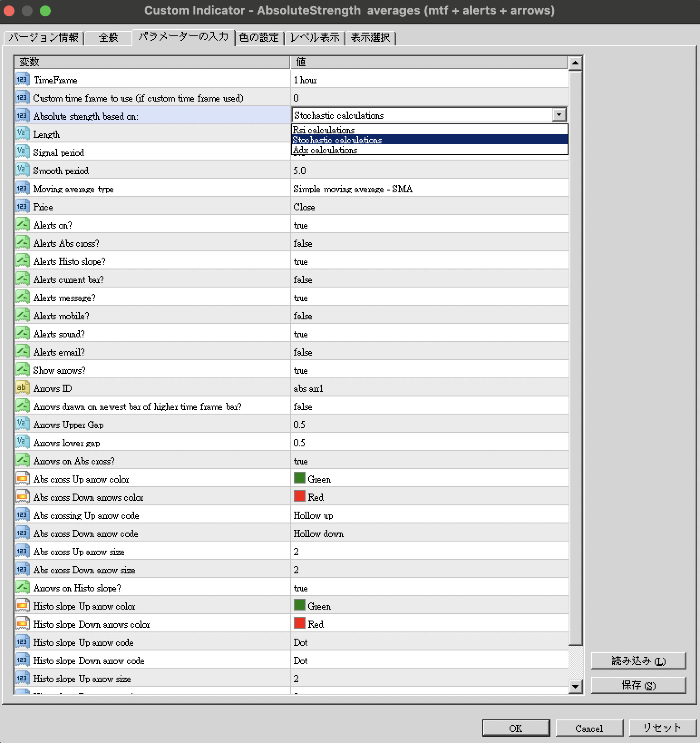
Task: Click the 読み込み (L) button
Action: [x=638, y=661]
